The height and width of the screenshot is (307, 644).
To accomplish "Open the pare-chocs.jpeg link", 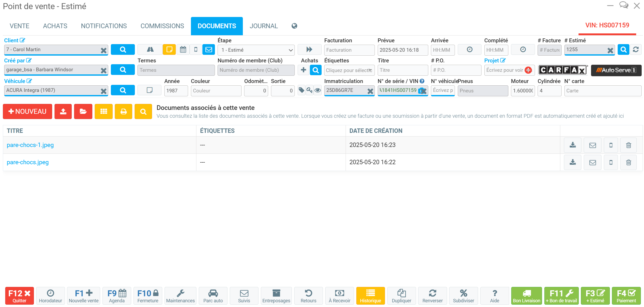I will point(28,162).
